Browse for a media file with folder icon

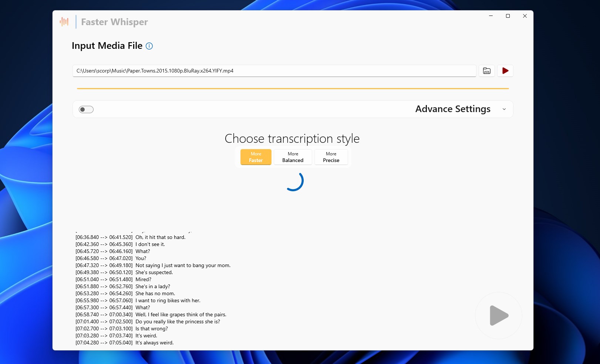pyautogui.click(x=487, y=71)
